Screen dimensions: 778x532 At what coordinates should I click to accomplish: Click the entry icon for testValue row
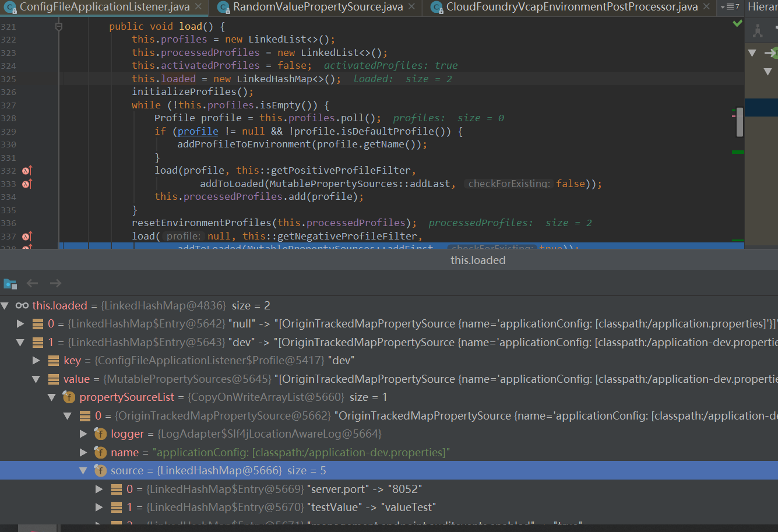116,508
